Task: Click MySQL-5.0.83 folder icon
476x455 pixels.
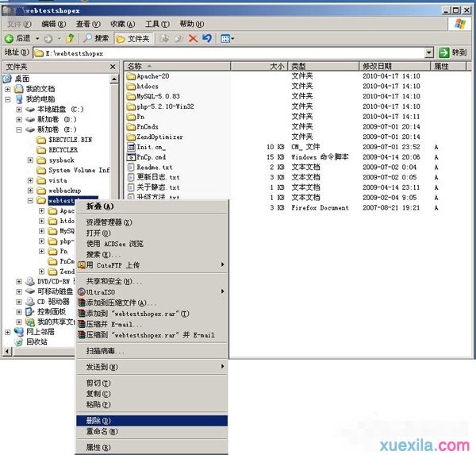Action: [x=131, y=96]
